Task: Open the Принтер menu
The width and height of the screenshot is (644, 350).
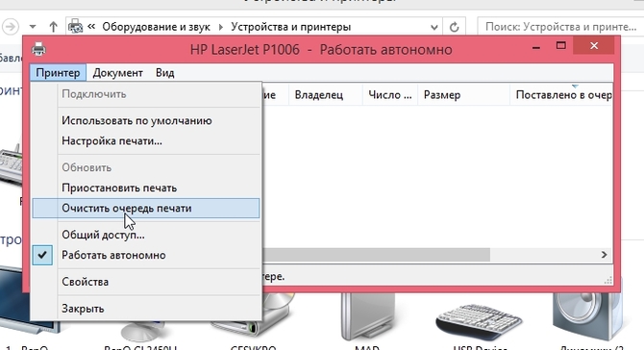Action: pos(58,73)
